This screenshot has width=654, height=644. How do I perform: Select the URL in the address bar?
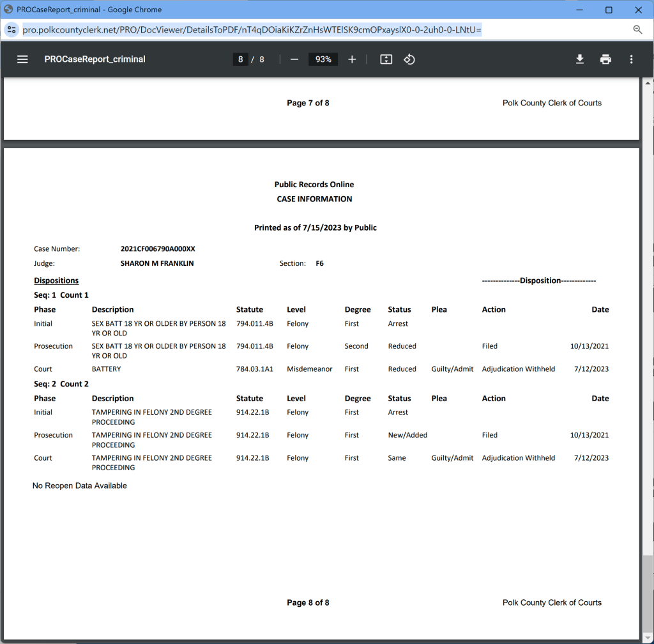pyautogui.click(x=252, y=29)
